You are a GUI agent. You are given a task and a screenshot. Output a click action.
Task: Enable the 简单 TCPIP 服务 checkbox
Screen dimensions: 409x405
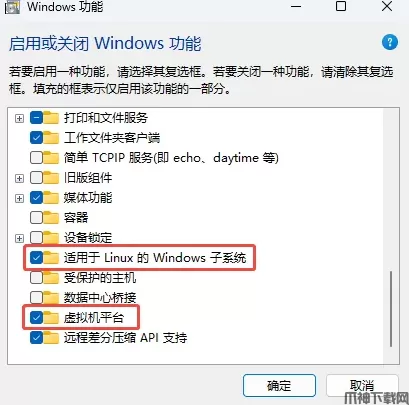36,158
